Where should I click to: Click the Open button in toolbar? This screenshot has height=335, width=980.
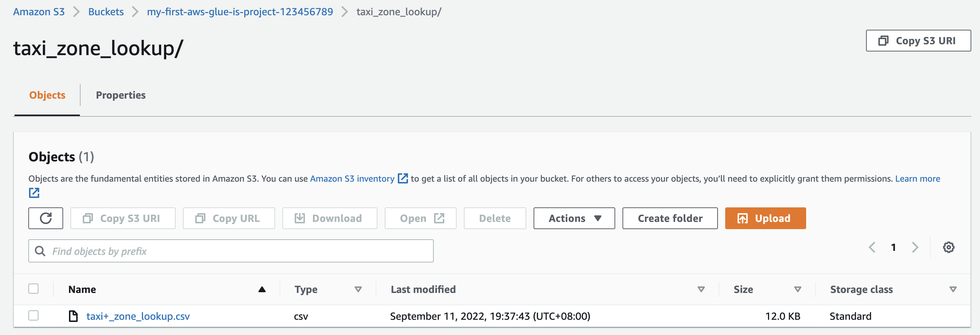(x=420, y=218)
